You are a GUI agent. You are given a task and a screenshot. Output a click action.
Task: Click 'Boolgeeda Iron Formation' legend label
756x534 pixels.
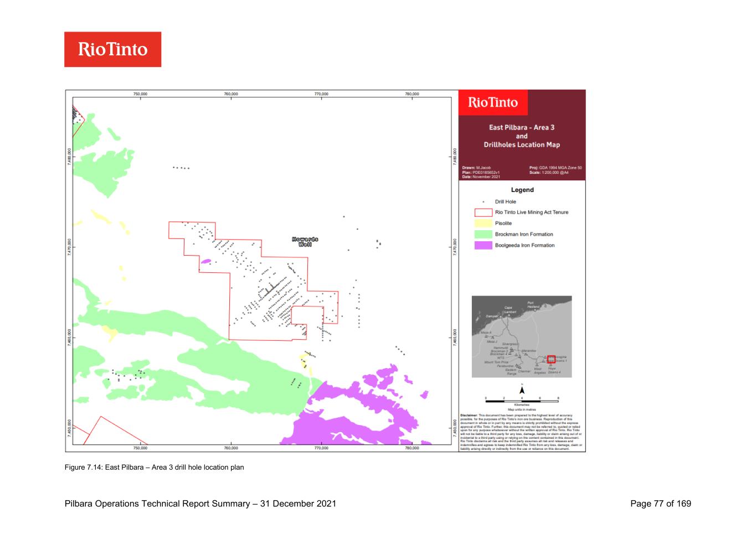(x=524, y=246)
